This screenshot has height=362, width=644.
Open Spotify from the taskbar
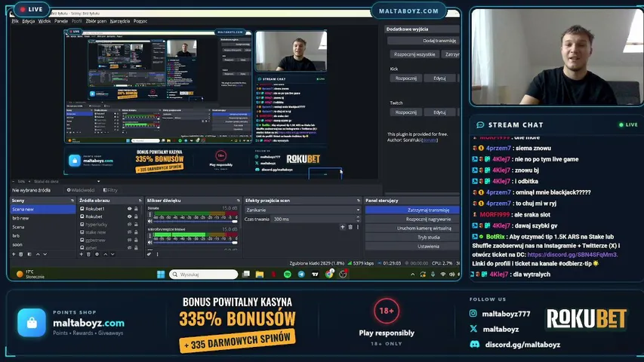tap(288, 275)
